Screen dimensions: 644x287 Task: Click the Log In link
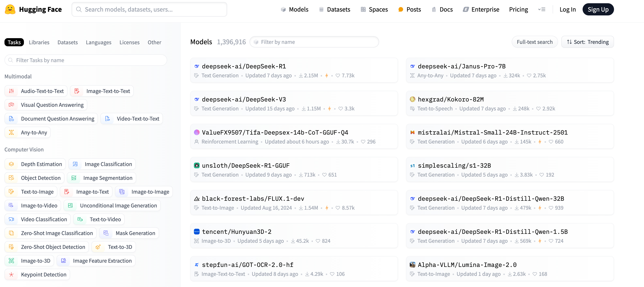567,10
